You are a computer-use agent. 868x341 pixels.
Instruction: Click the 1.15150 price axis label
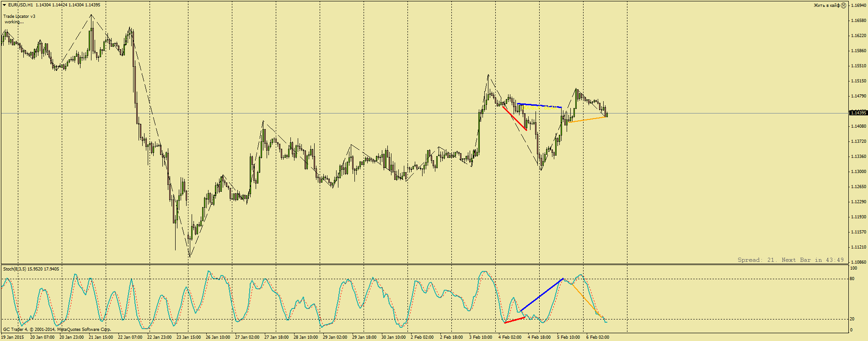tap(858, 81)
